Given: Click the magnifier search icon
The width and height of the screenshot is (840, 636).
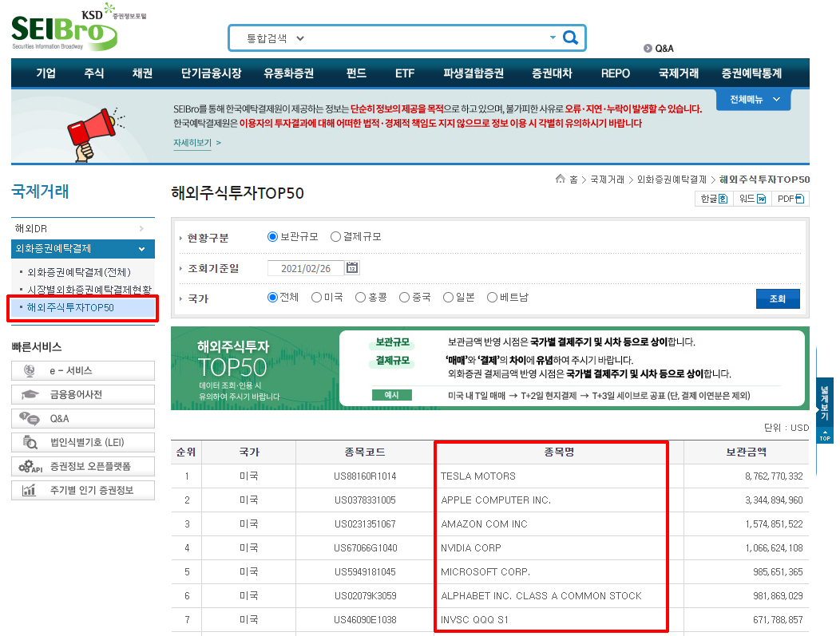Looking at the screenshot, I should [571, 38].
